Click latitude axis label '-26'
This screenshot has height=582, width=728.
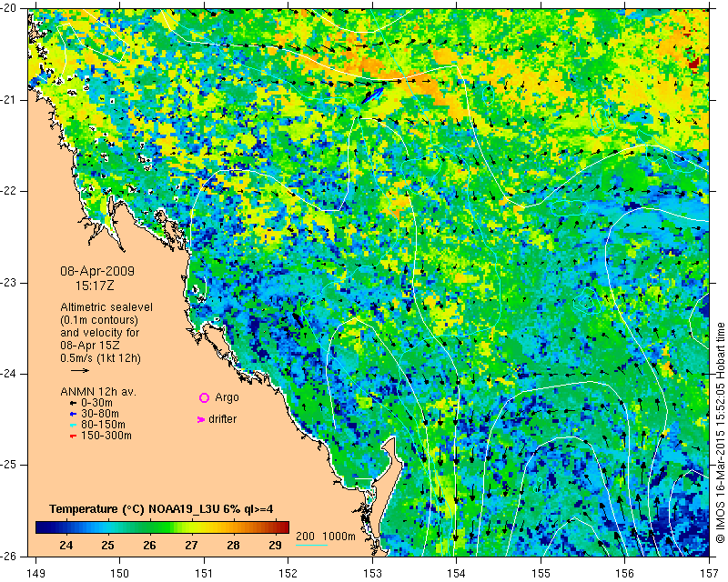[8, 557]
